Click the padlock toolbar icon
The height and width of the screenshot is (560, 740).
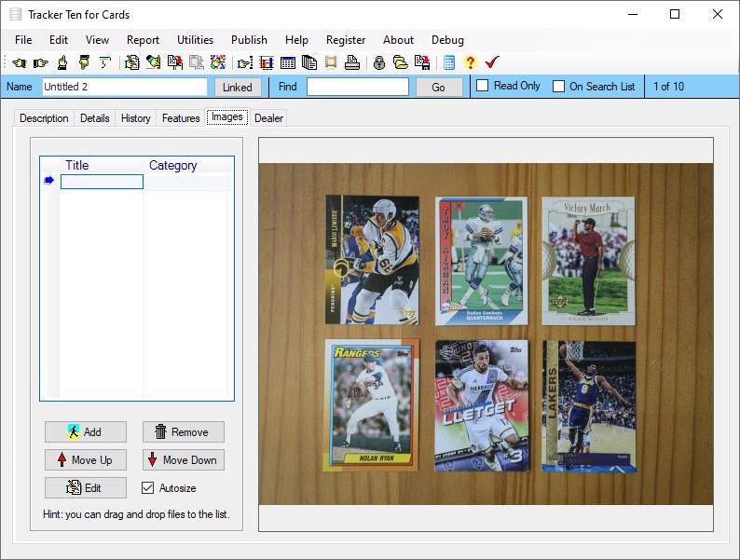pyautogui.click(x=379, y=62)
